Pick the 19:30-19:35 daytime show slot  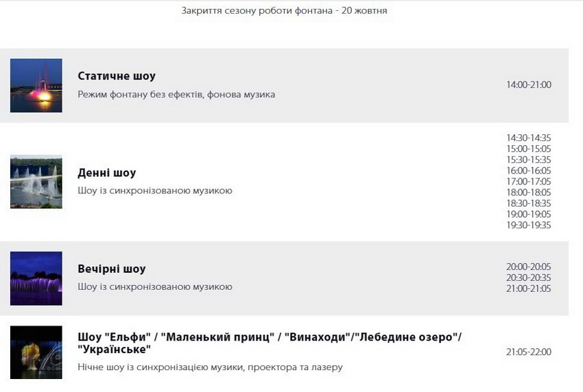528,225
